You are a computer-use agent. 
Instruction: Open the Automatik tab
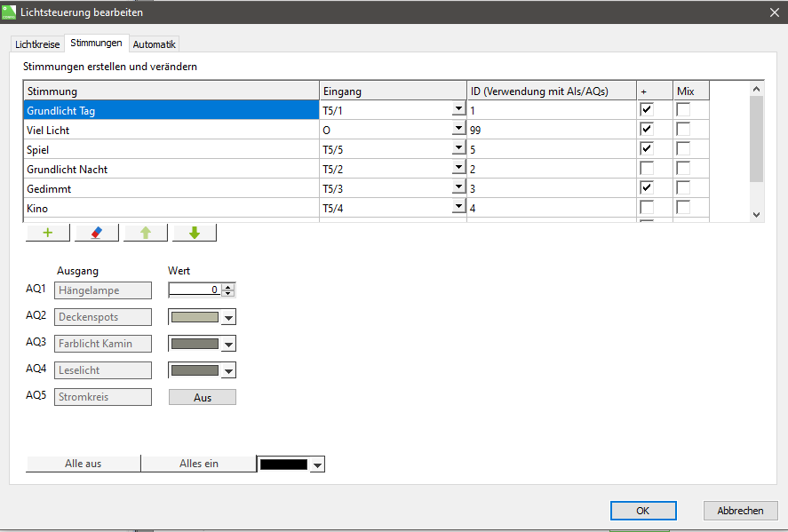(x=155, y=44)
